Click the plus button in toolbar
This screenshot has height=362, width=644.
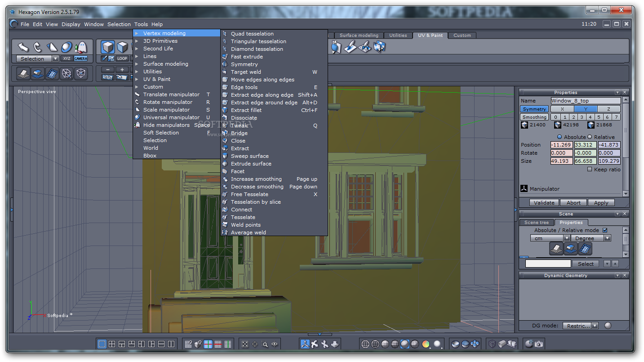click(122, 69)
